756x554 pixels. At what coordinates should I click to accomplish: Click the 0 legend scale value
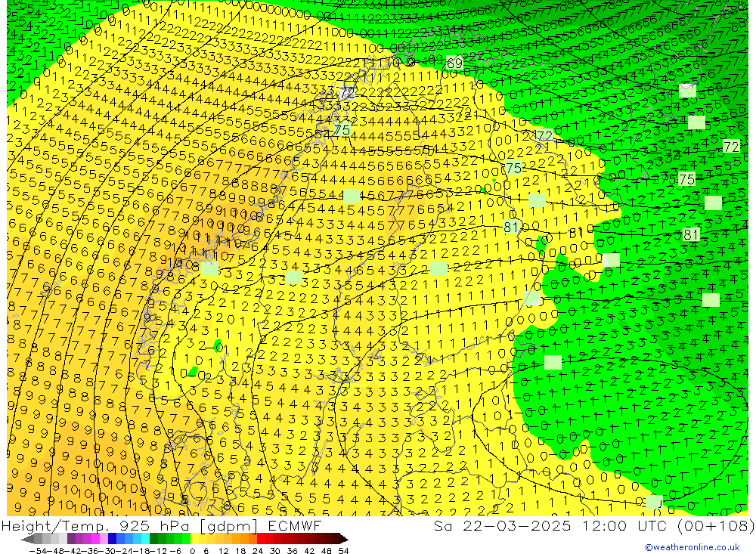click(192, 551)
